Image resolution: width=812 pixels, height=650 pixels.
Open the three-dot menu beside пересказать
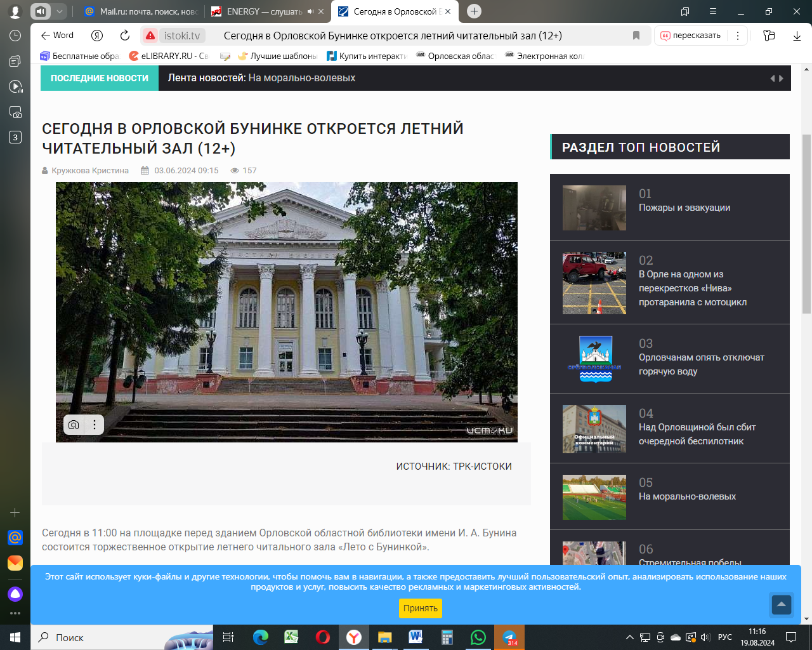coord(737,36)
